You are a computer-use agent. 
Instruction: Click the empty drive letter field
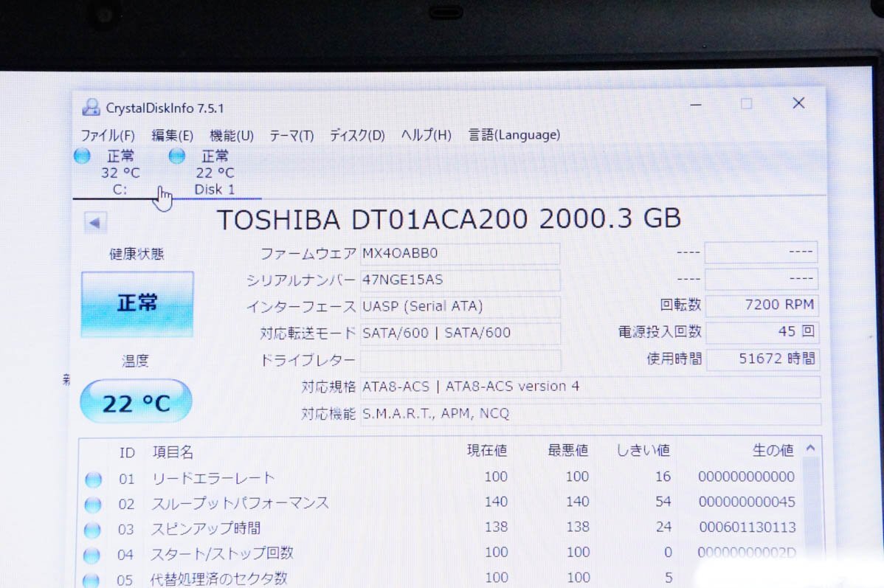click(460, 360)
